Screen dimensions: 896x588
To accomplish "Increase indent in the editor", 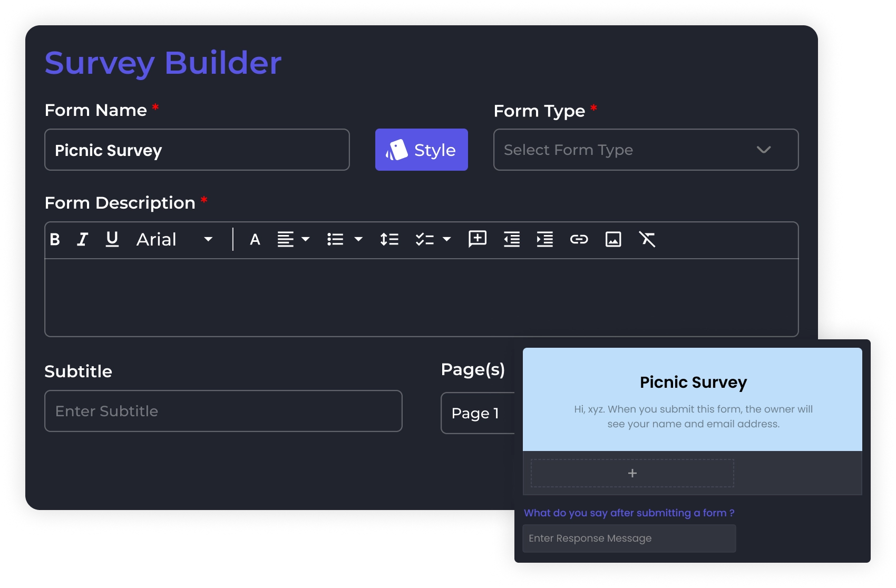I will 545,240.
